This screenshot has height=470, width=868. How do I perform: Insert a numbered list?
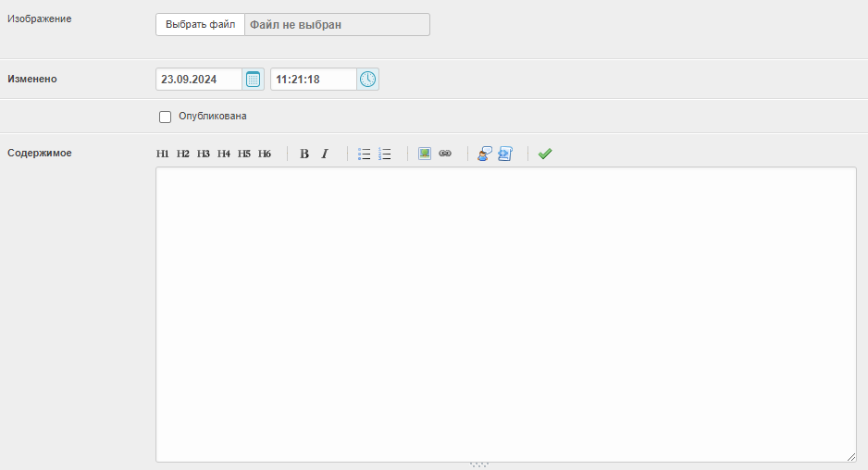[385, 154]
